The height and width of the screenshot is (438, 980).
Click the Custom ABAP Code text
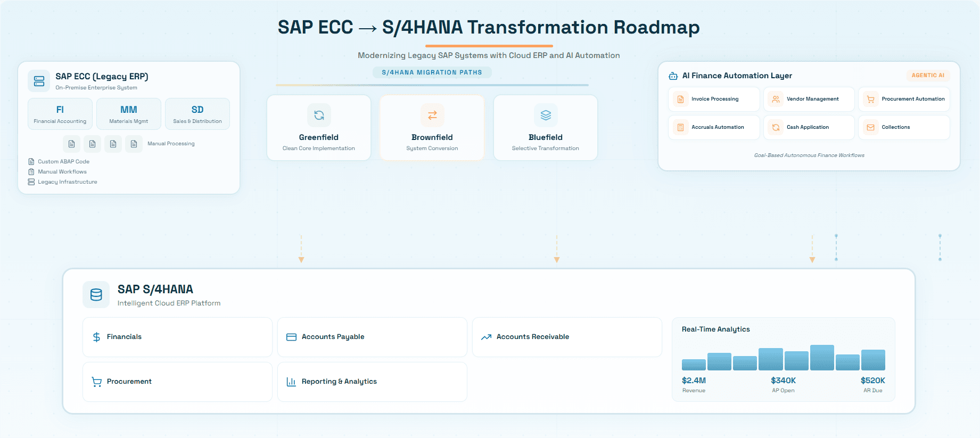pos(63,162)
